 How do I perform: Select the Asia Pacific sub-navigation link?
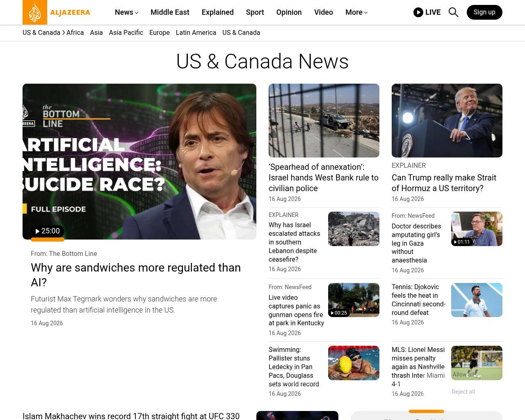pos(126,32)
